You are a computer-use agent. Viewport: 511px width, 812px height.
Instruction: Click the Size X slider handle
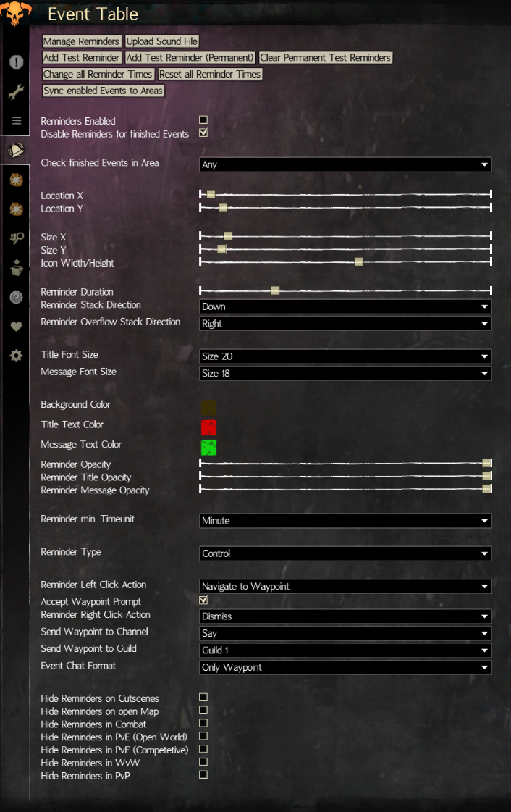tap(227, 235)
